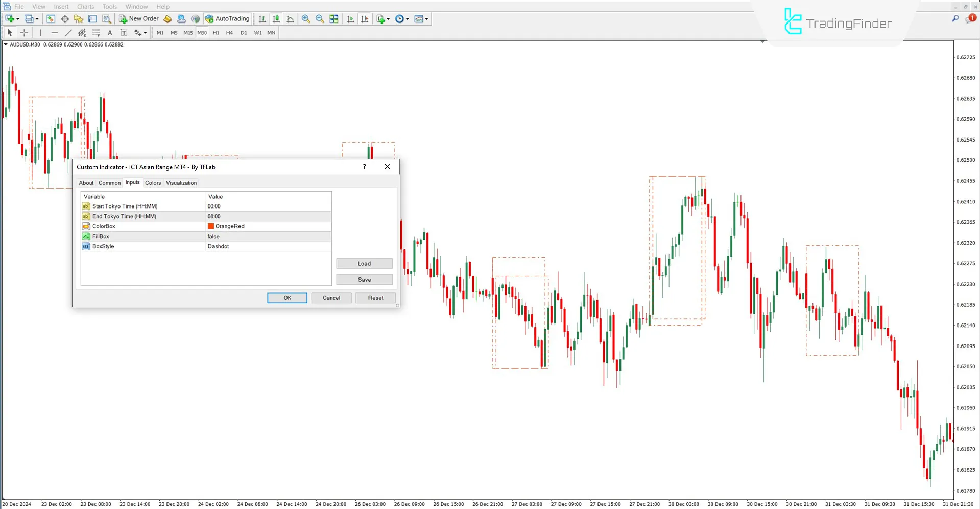Image resolution: width=980 pixels, height=509 pixels.
Task: Select the Trendline drawing tool
Action: [x=68, y=33]
